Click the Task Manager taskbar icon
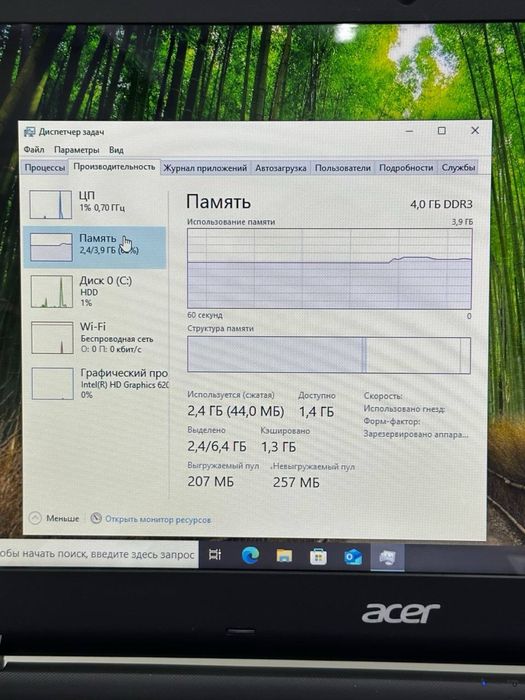Viewport: 525px width, 700px height. (387, 558)
